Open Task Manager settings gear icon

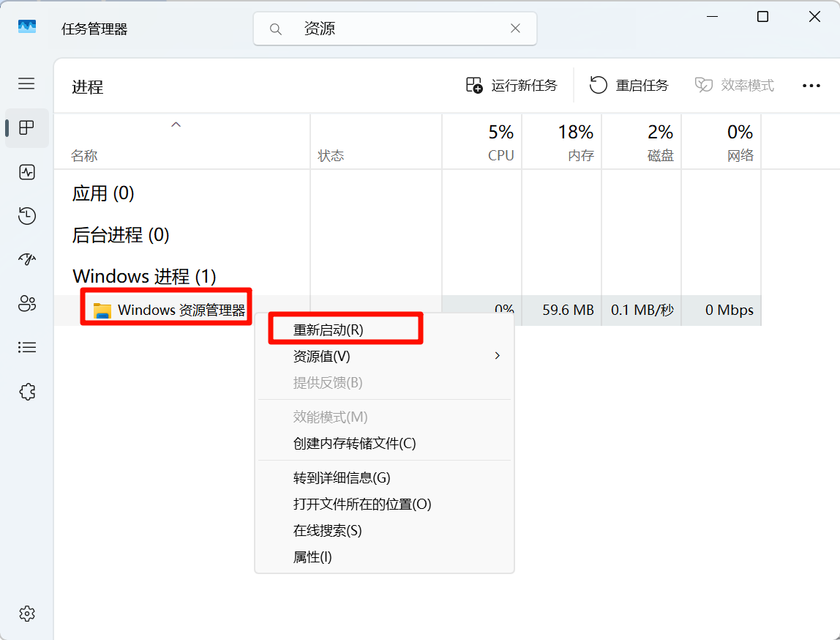27,613
